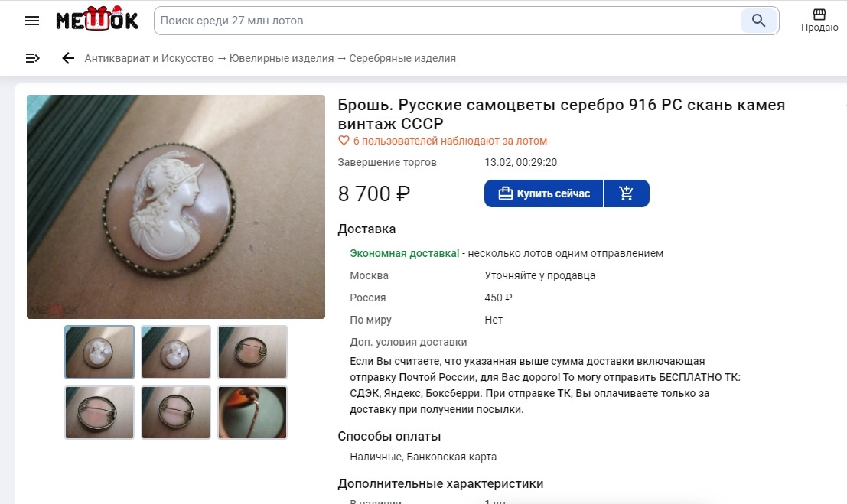Screen dimensions: 847x504
Task: Open the Продаю shop icon
Action: 819,21
